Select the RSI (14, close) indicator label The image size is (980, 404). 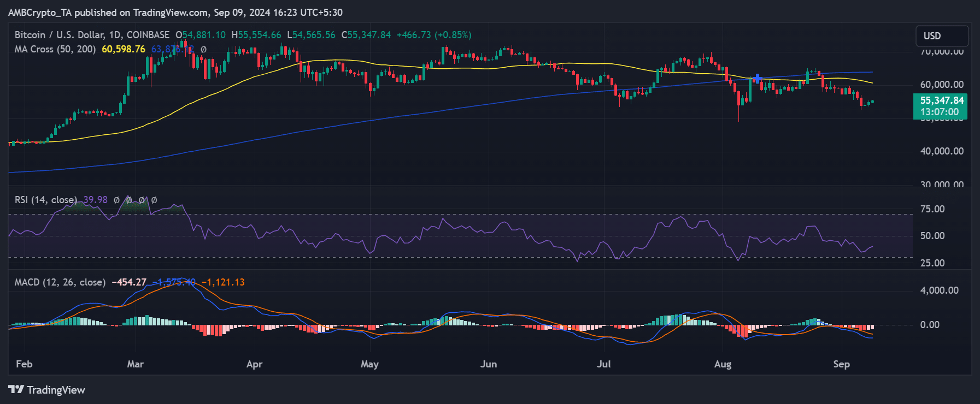[46, 200]
